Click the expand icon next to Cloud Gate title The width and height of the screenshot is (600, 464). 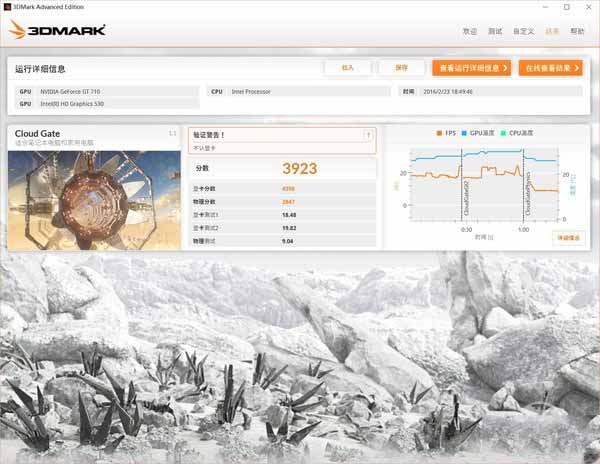point(173,133)
